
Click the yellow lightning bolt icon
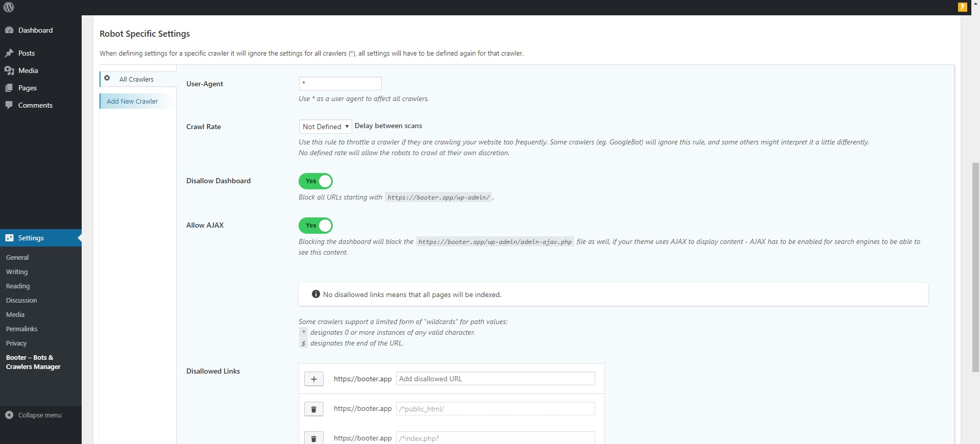(x=962, y=7)
